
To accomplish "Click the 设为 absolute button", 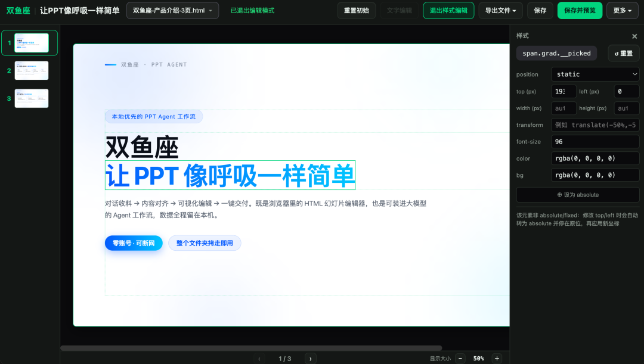I will [577, 195].
